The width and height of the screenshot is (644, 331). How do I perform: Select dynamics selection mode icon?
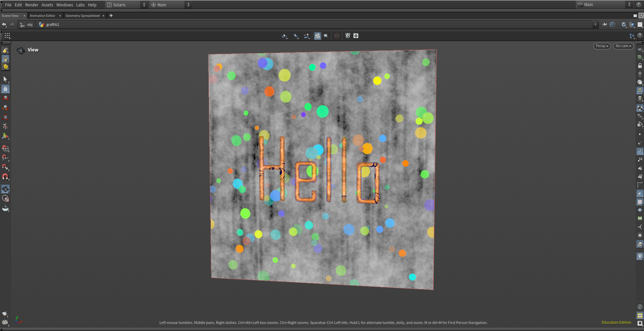[5, 67]
